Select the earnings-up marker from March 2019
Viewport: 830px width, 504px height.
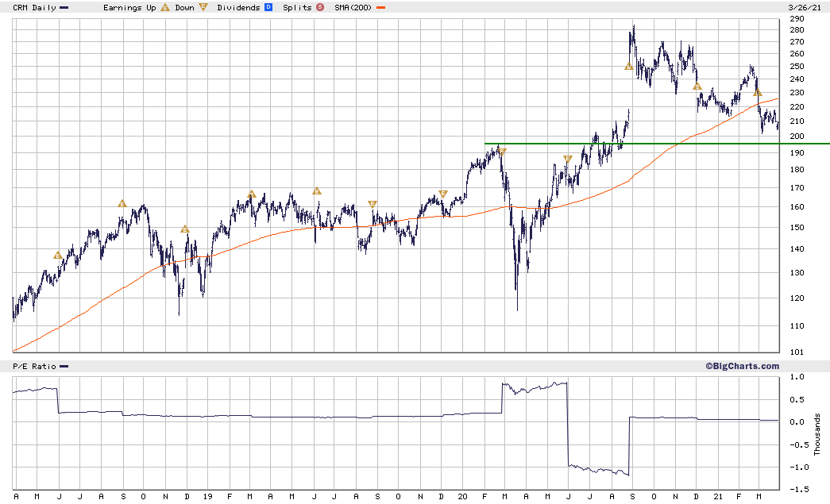pos(252,194)
